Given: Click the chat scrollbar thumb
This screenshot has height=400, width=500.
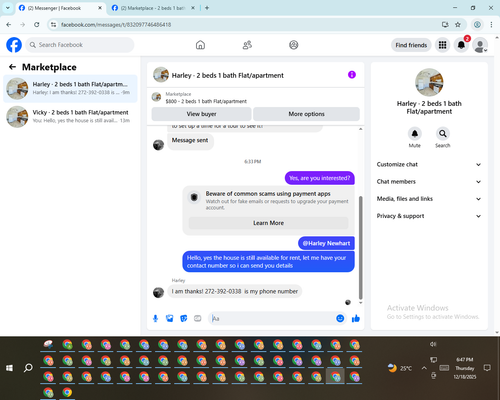Looking at the screenshot, I should tap(360, 247).
